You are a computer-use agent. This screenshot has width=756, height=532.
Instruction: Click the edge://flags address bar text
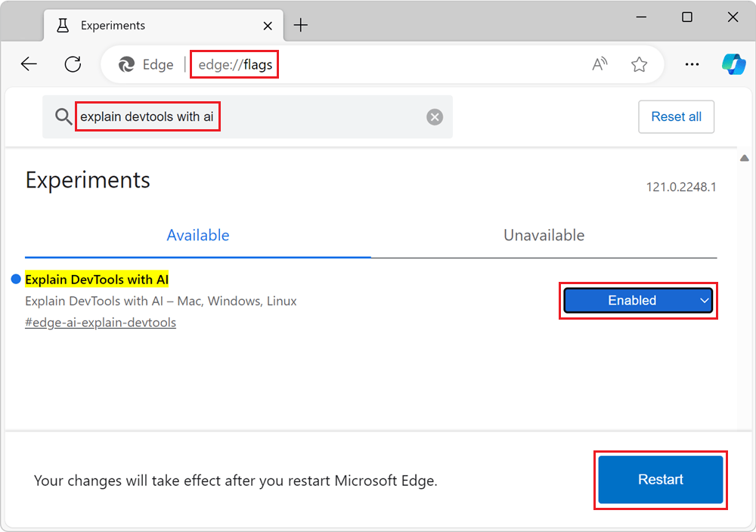coord(234,64)
